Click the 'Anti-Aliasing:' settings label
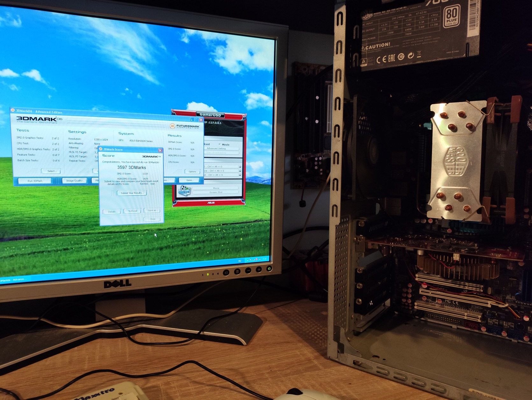The image size is (532, 400). [x=76, y=143]
